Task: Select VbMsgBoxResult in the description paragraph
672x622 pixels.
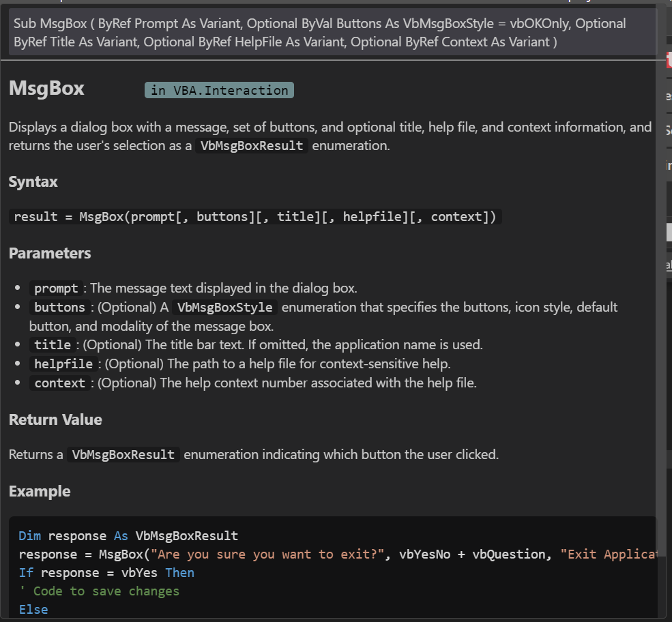Action: click(x=252, y=145)
